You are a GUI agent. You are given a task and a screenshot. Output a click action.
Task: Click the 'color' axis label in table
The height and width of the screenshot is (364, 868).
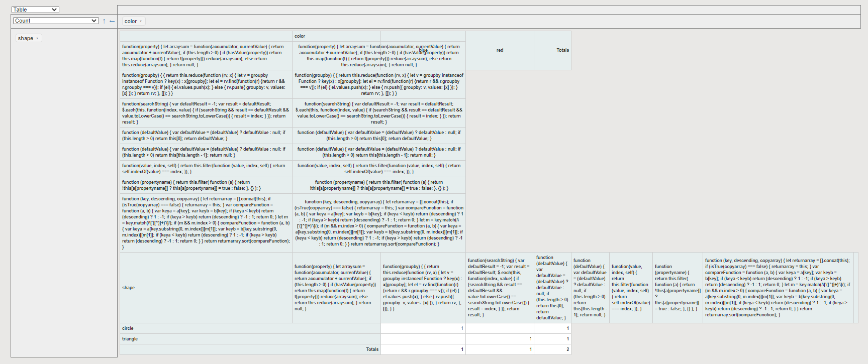[337, 36]
